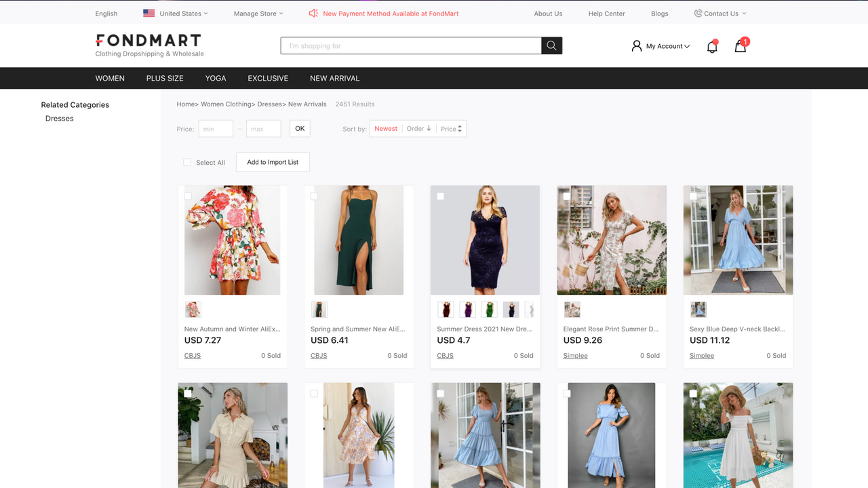
Task: Click the Add to Import List button
Action: (273, 162)
